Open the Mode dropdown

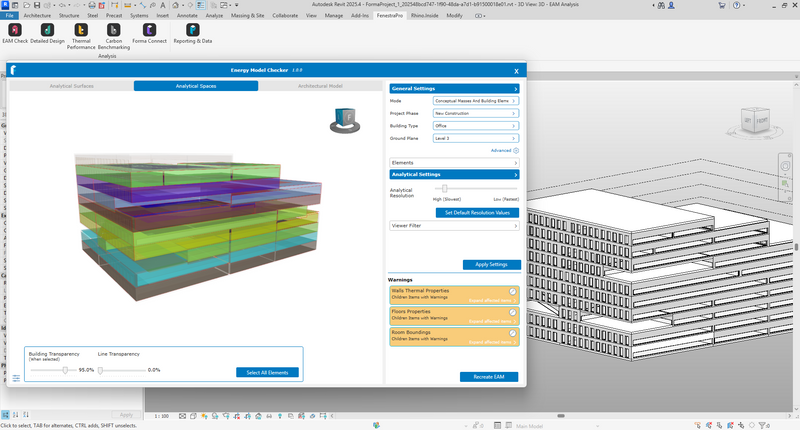[476, 101]
